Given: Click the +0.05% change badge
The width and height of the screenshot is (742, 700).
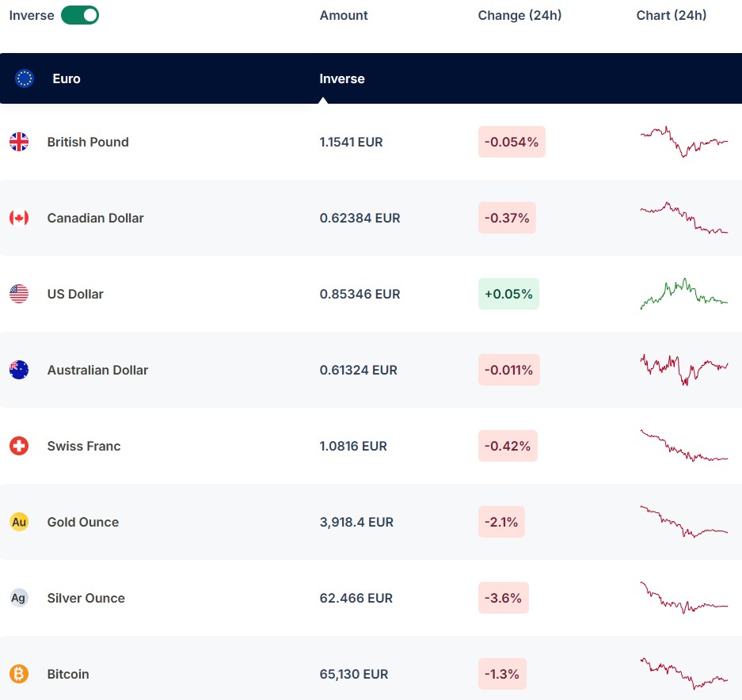Looking at the screenshot, I should (x=508, y=294).
